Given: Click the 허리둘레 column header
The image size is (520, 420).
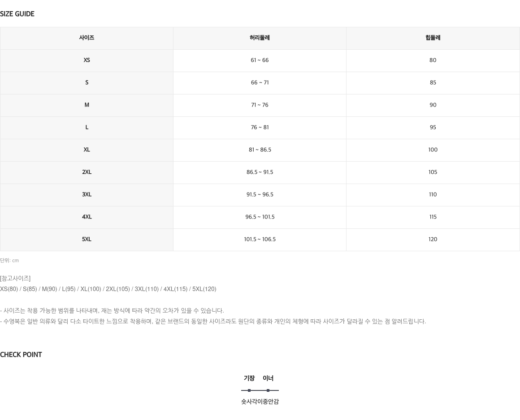Looking at the screenshot, I should pyautogui.click(x=260, y=38).
